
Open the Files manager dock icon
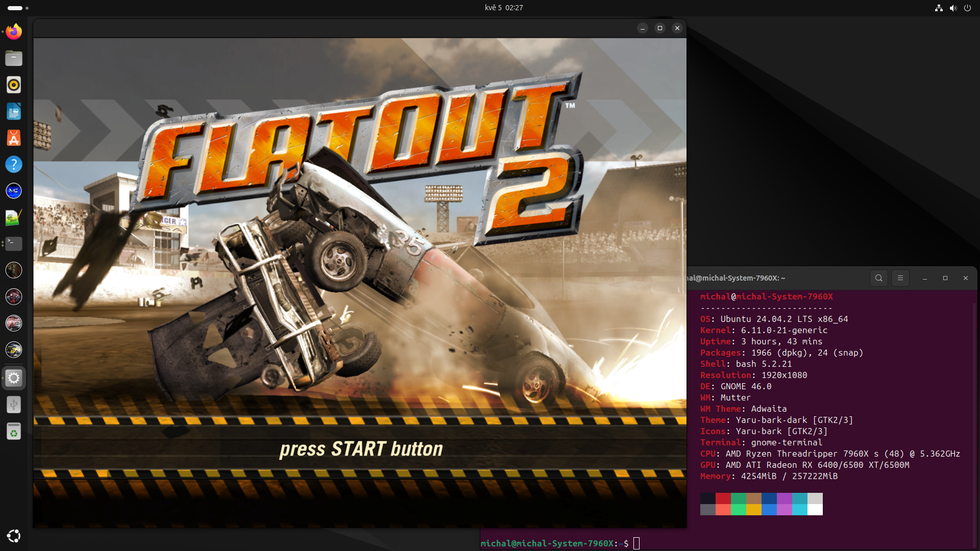(14, 58)
